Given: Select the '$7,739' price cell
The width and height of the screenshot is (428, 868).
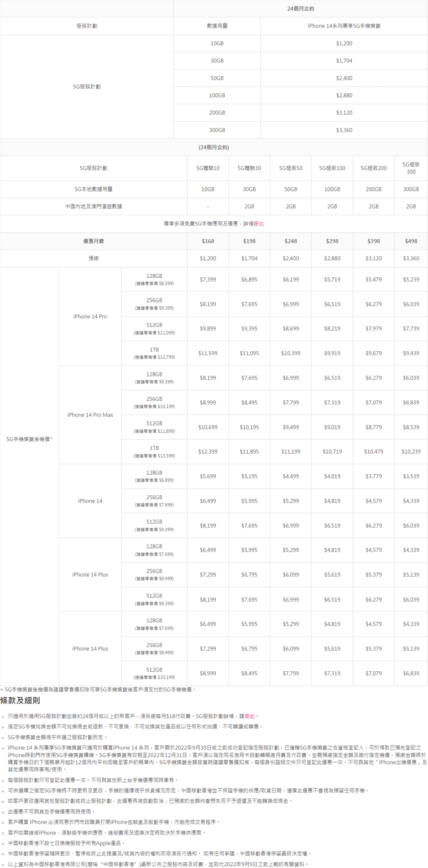Looking at the screenshot, I should click(411, 329).
